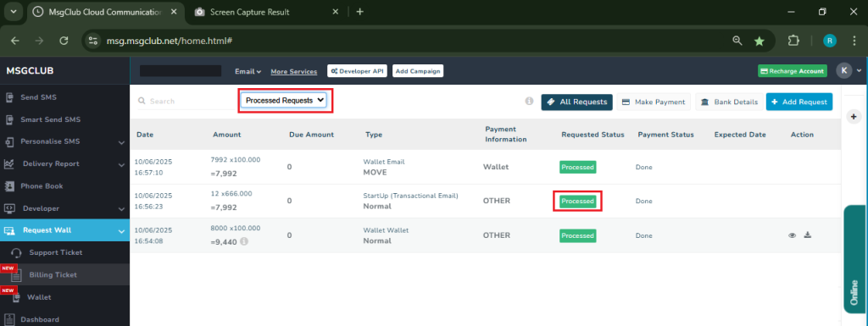868x326 pixels.
Task: Open the Chrome three-dot menu
Action: click(x=854, y=41)
